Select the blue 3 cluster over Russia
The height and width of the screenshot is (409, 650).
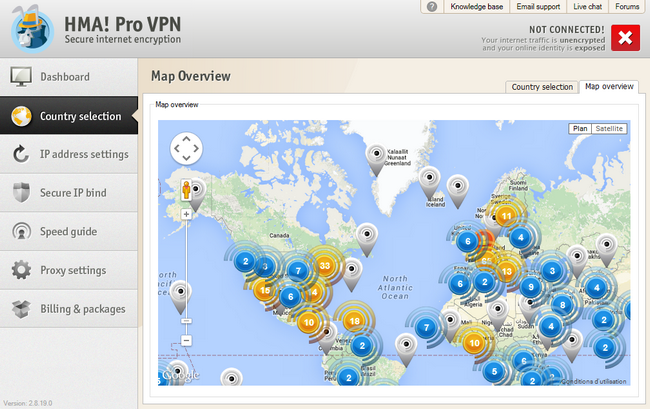click(x=552, y=271)
